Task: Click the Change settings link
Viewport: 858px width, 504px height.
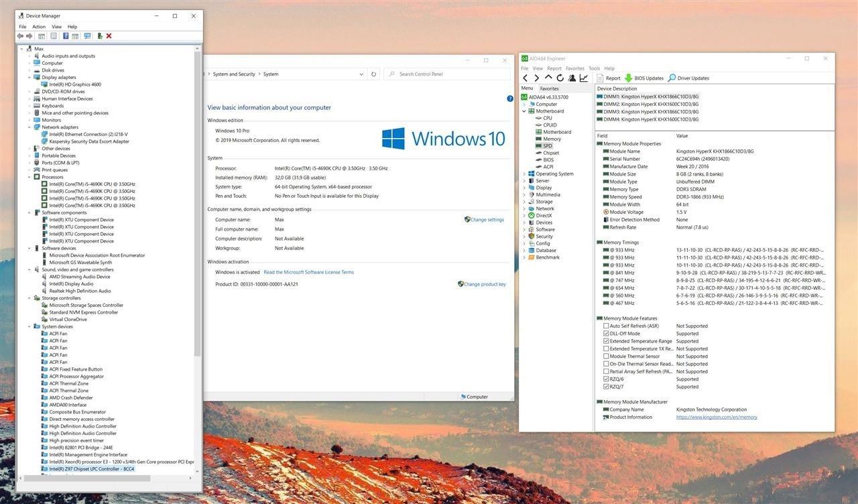Action: pos(487,219)
